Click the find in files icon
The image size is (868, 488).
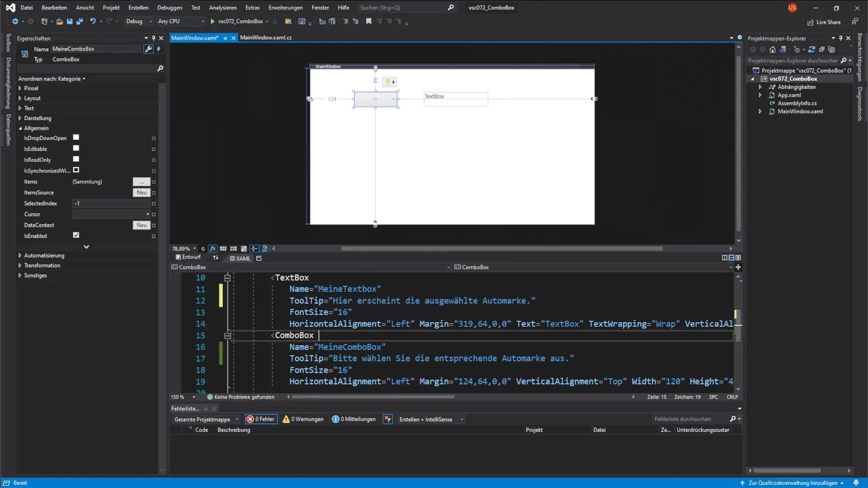point(288,21)
